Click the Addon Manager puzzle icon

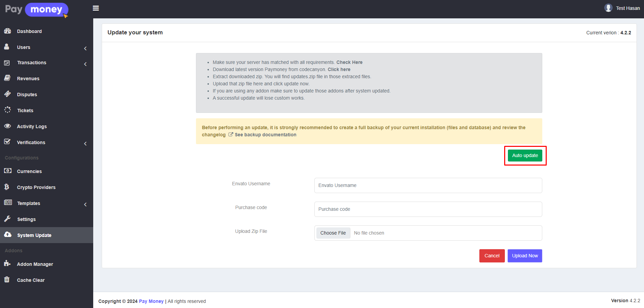(x=7, y=263)
